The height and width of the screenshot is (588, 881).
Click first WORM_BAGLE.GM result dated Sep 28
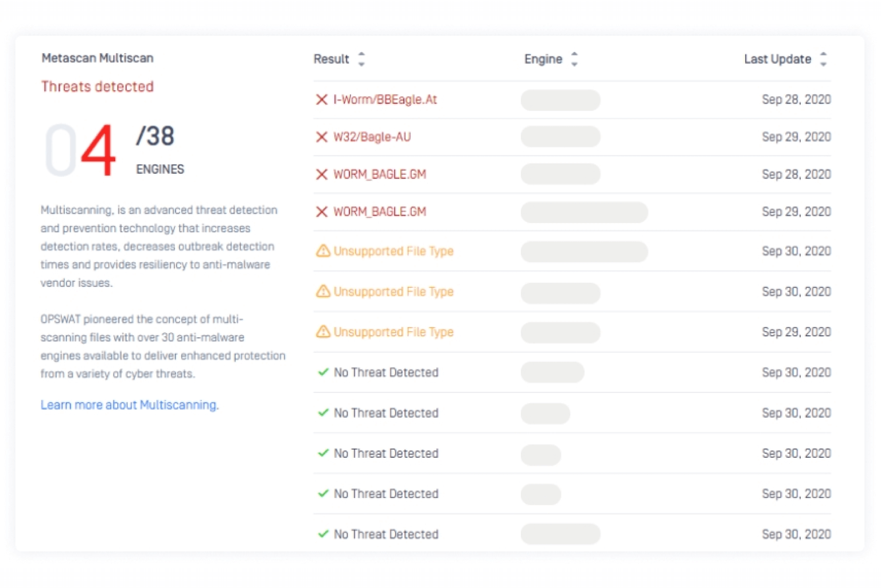pos(380,174)
